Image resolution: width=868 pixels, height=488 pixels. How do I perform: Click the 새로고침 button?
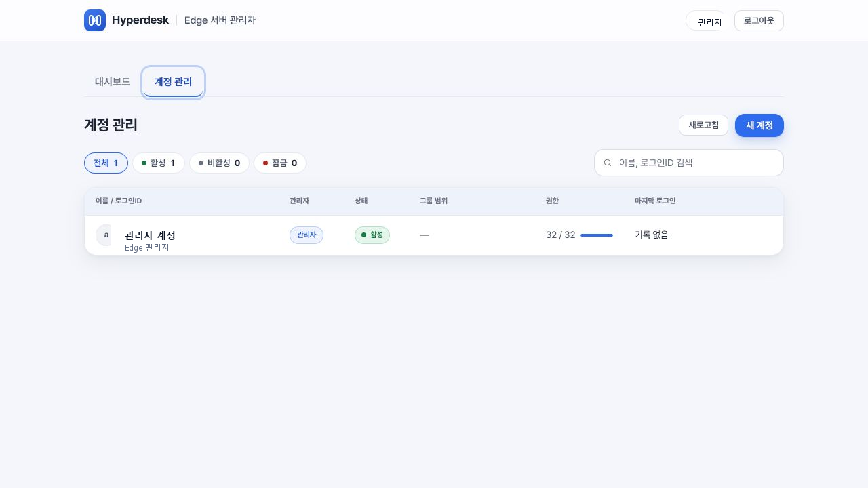[x=703, y=125]
